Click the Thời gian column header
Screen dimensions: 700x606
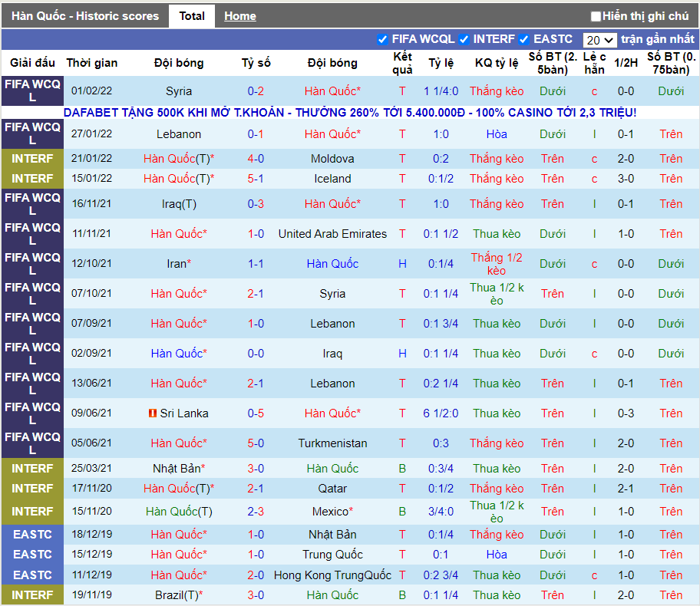click(92, 63)
